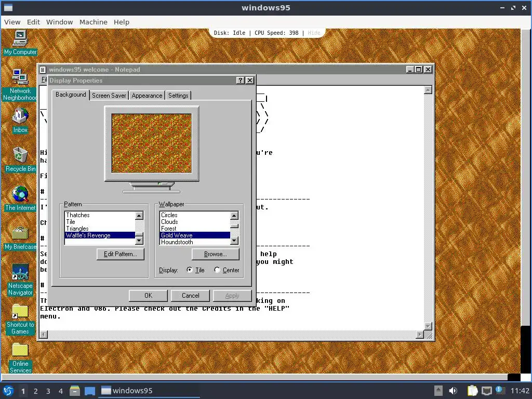The width and height of the screenshot is (532, 399).
Task: Open the Machine menu of the emulator
Action: [94, 22]
